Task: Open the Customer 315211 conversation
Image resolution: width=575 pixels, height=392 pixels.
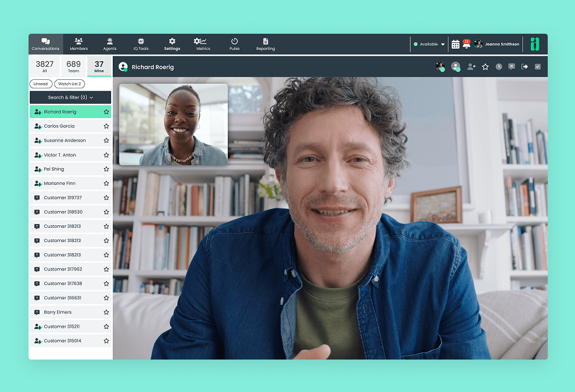Action: pos(70,326)
